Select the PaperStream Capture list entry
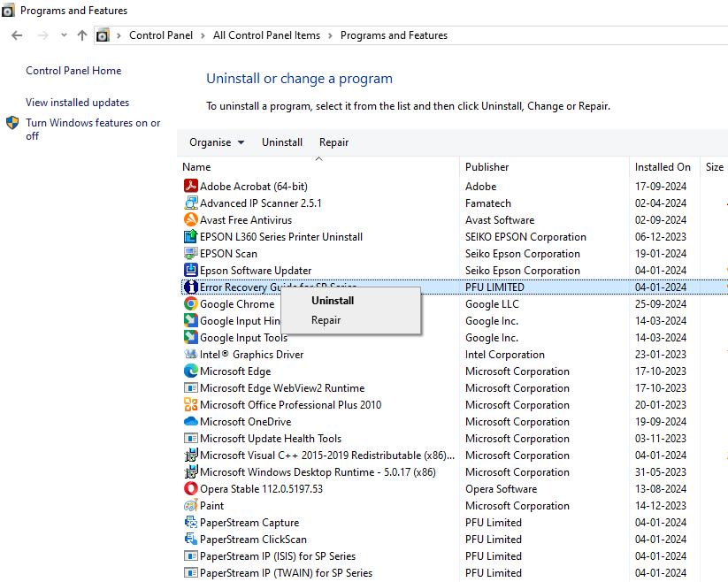The width and height of the screenshot is (728, 582). click(x=249, y=523)
